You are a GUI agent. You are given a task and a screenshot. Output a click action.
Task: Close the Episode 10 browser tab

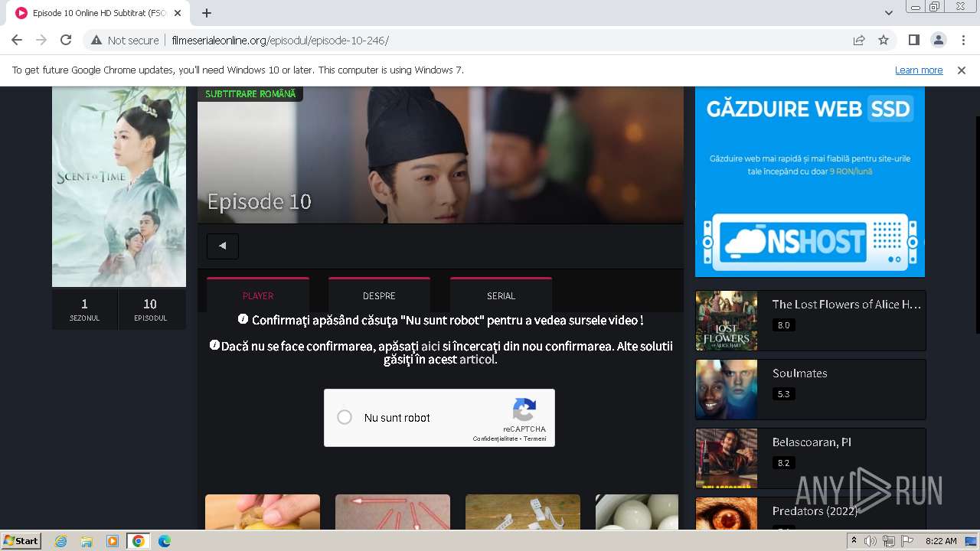(x=178, y=13)
